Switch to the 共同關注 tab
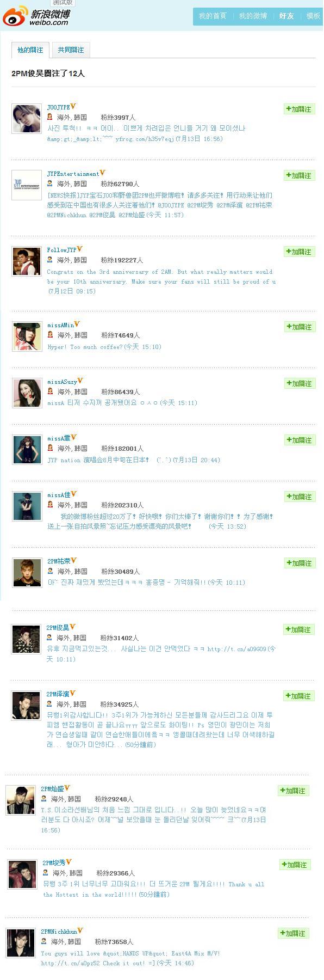 click(x=71, y=50)
